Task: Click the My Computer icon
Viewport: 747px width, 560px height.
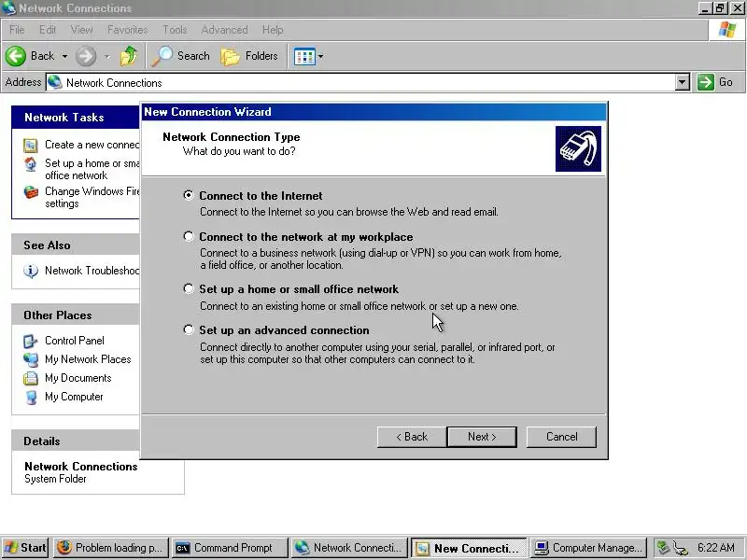Action: click(x=31, y=398)
